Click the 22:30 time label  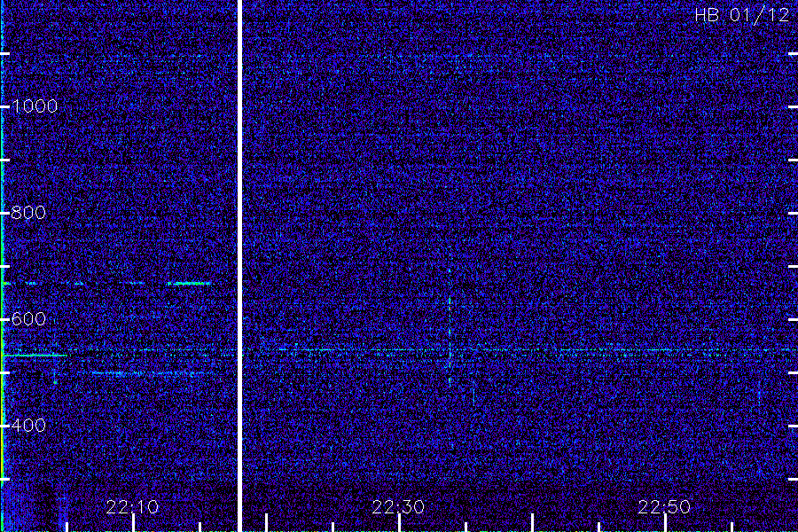tap(398, 507)
